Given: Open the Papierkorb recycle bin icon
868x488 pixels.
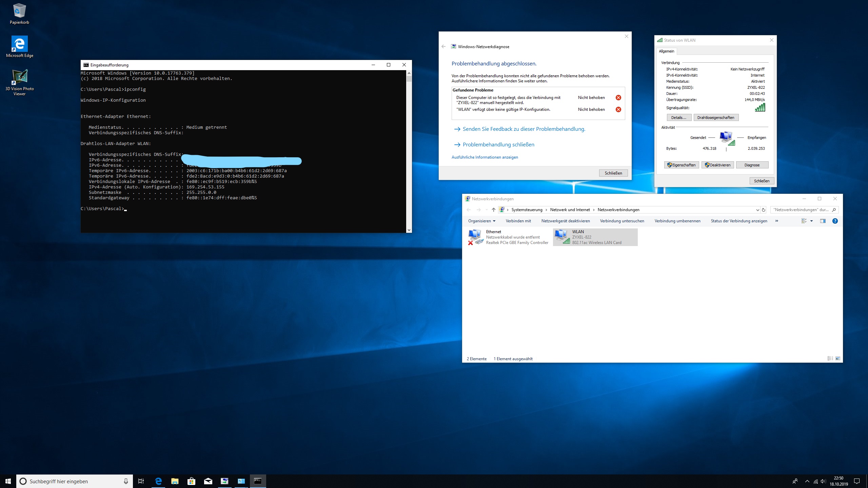Looking at the screenshot, I should tap(19, 12).
